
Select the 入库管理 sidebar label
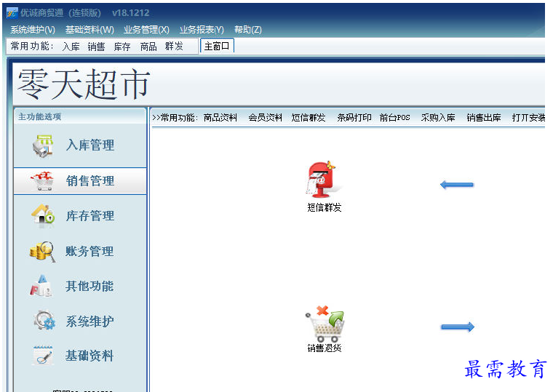pos(90,145)
